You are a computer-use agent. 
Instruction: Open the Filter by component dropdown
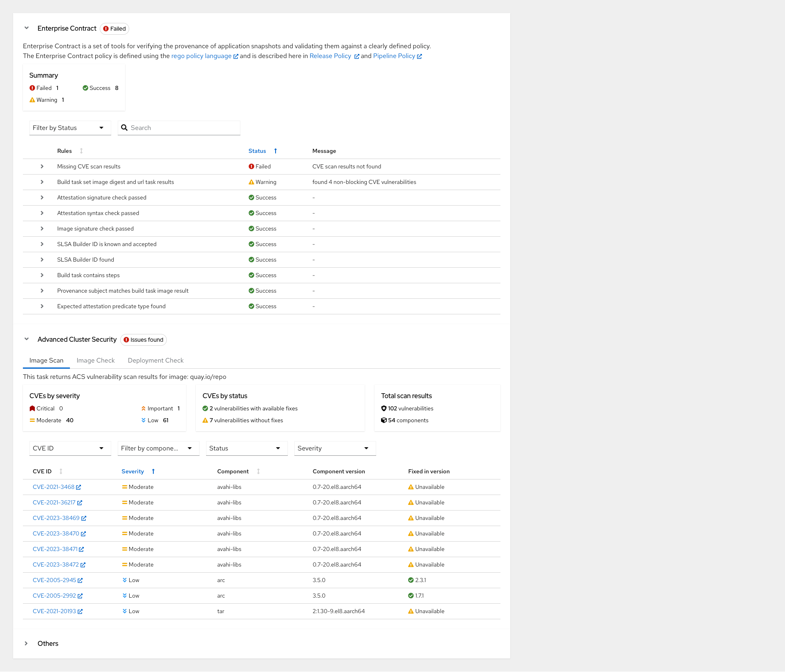pos(158,448)
